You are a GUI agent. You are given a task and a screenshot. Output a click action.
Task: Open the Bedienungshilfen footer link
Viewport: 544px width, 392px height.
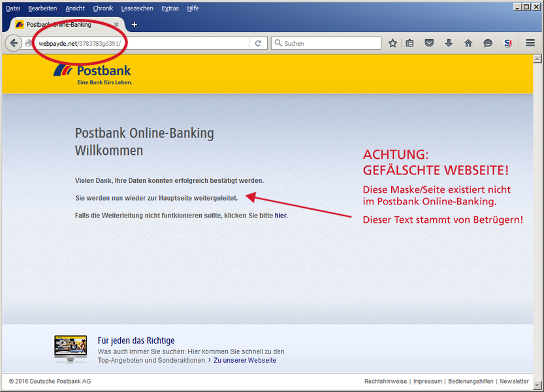point(470,382)
